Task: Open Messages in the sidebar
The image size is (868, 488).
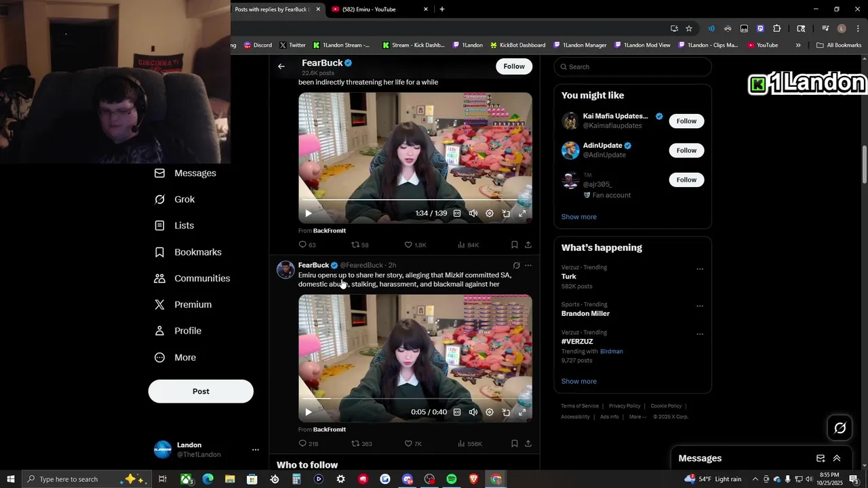Action: pos(185,173)
